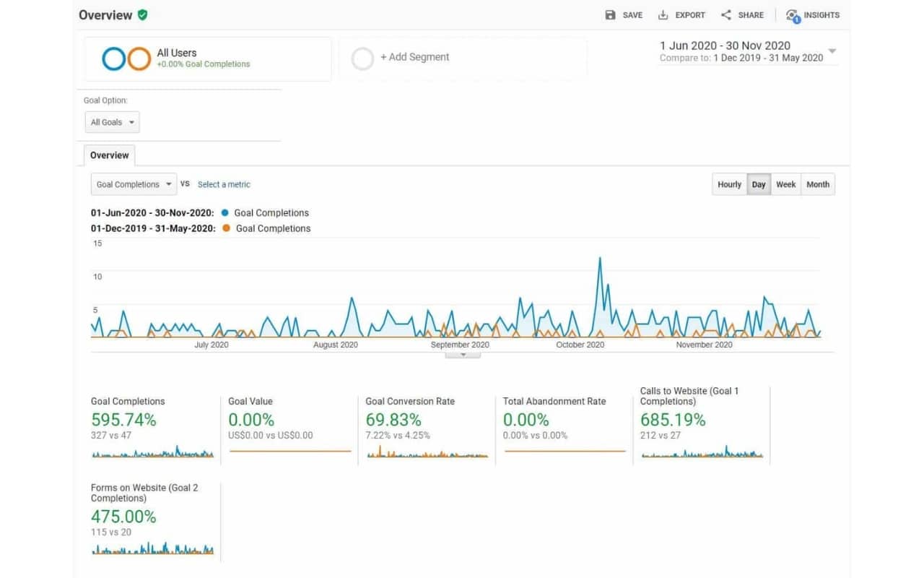This screenshot has height=578, width=924.
Task: Click the Goal Conversion Rate sparkline
Action: point(427,454)
